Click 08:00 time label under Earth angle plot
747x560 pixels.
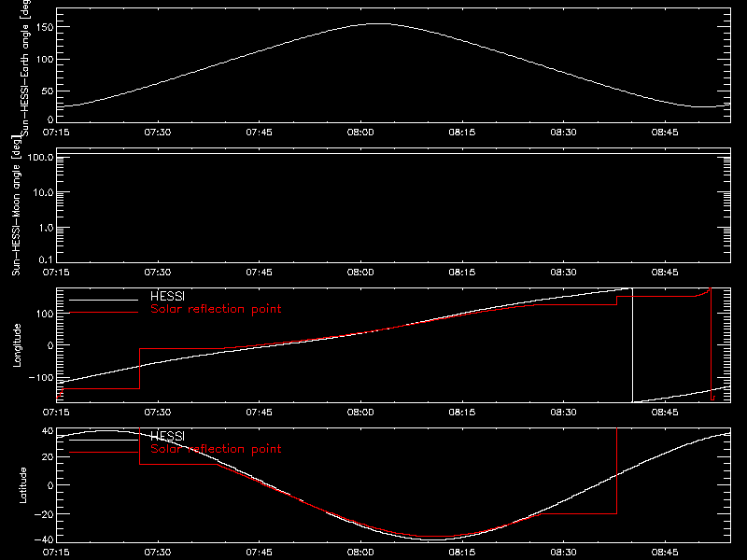(360, 132)
